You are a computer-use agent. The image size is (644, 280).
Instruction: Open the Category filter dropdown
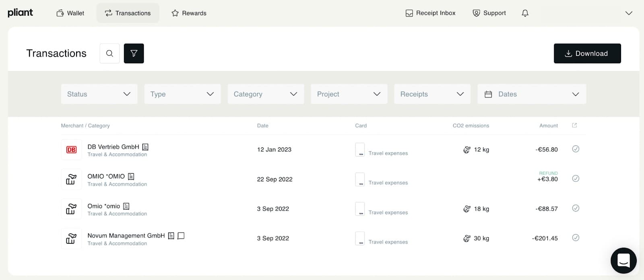(x=266, y=94)
